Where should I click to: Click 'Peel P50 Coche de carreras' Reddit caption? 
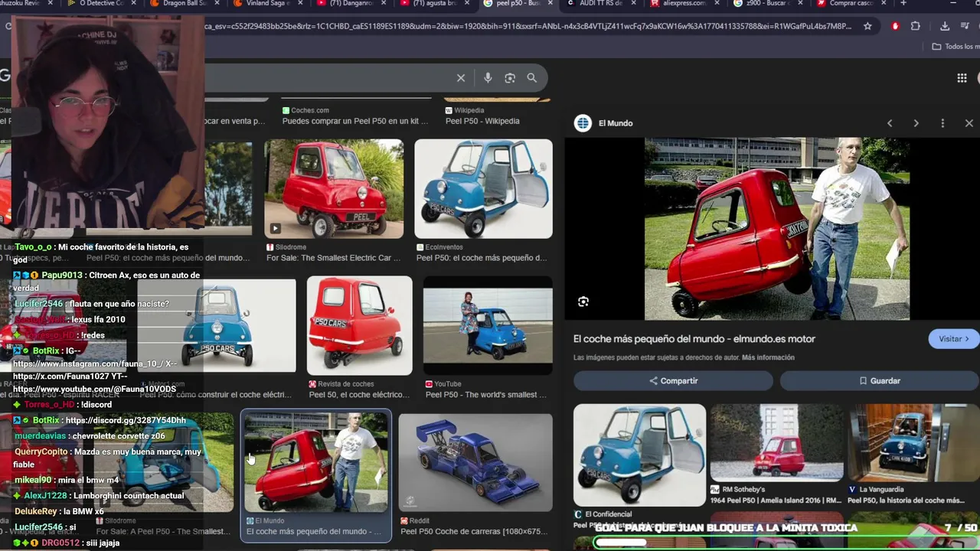474,532
